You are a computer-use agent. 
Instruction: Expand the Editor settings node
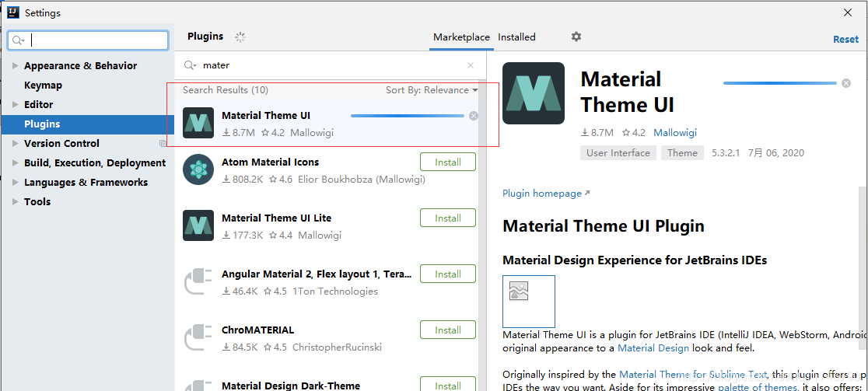tap(15, 104)
